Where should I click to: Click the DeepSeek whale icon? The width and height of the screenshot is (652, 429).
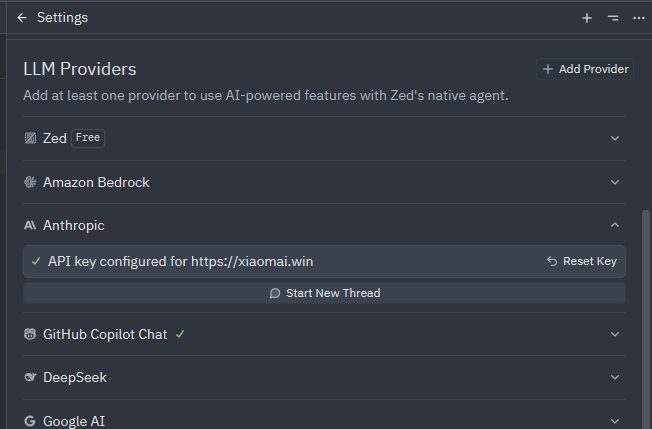click(30, 377)
